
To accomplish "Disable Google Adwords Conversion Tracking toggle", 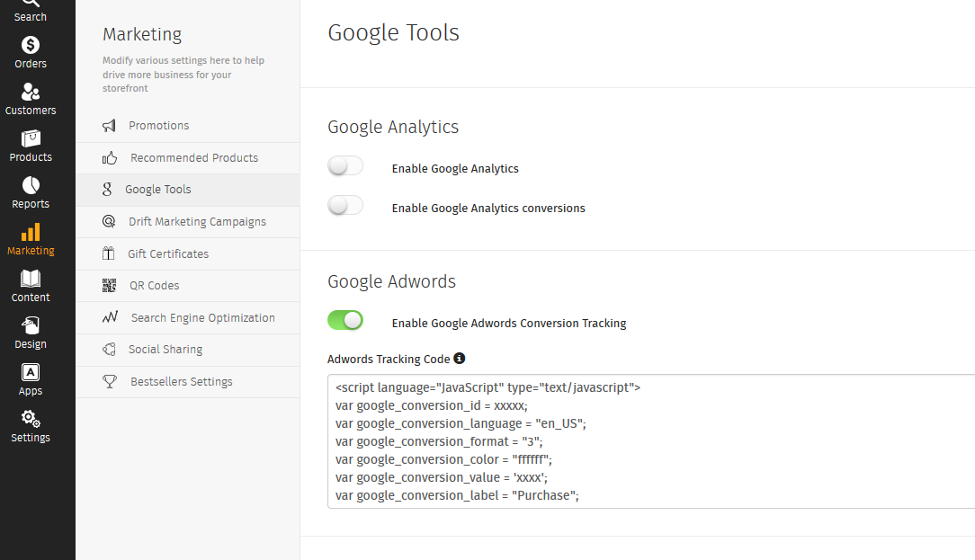I will click(x=345, y=320).
